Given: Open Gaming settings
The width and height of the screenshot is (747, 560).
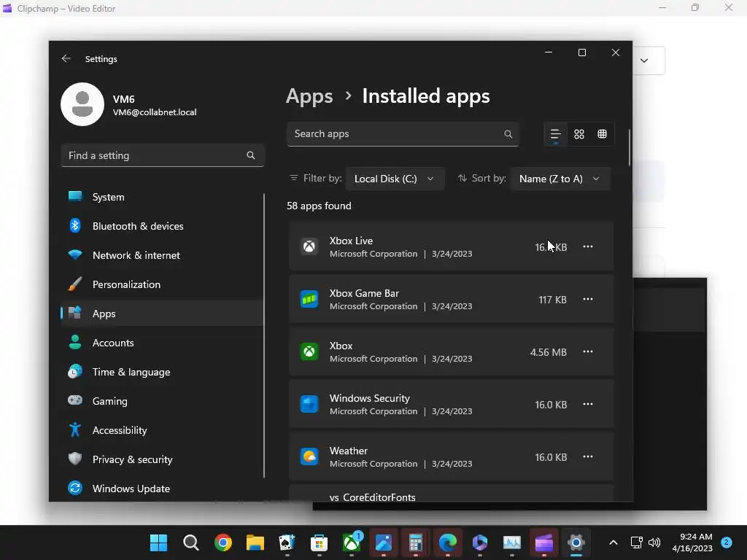Looking at the screenshot, I should pyautogui.click(x=162, y=401).
